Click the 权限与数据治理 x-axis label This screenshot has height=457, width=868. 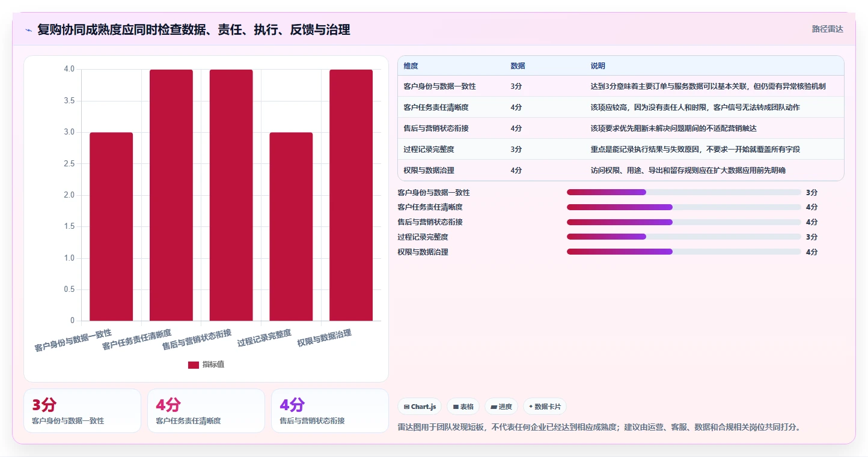coord(325,338)
